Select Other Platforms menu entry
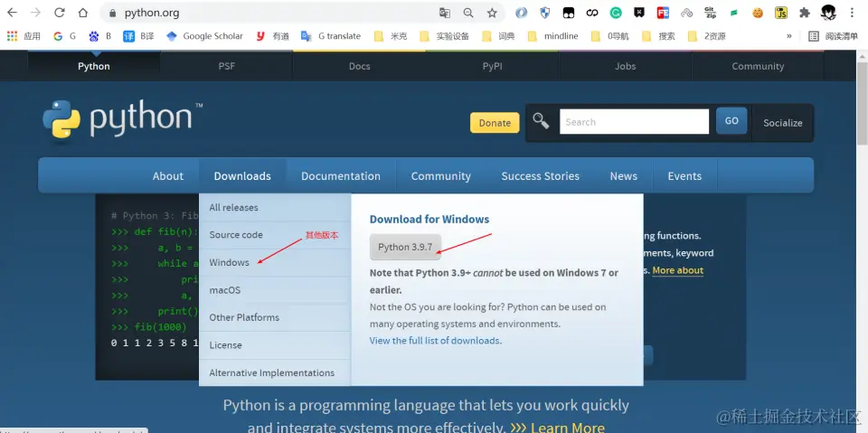The image size is (868, 433). [275, 317]
